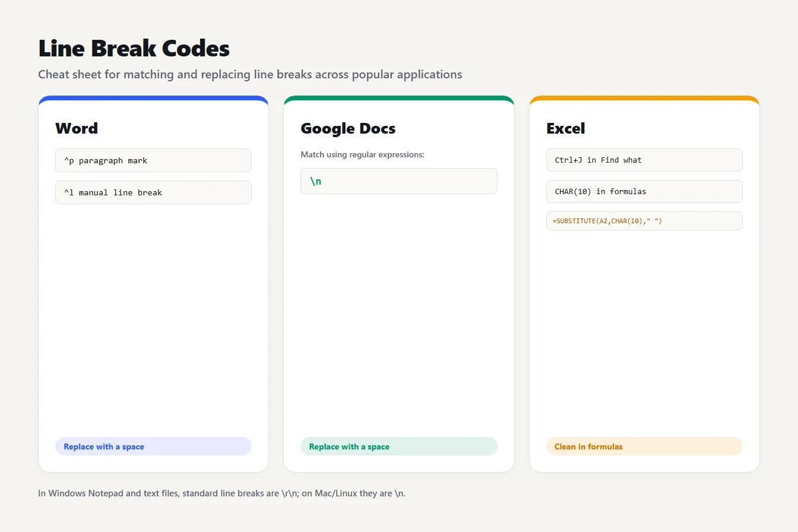Select the "^l manual line break" code box
Image resolution: width=798 pixels, height=532 pixels.
pos(153,192)
